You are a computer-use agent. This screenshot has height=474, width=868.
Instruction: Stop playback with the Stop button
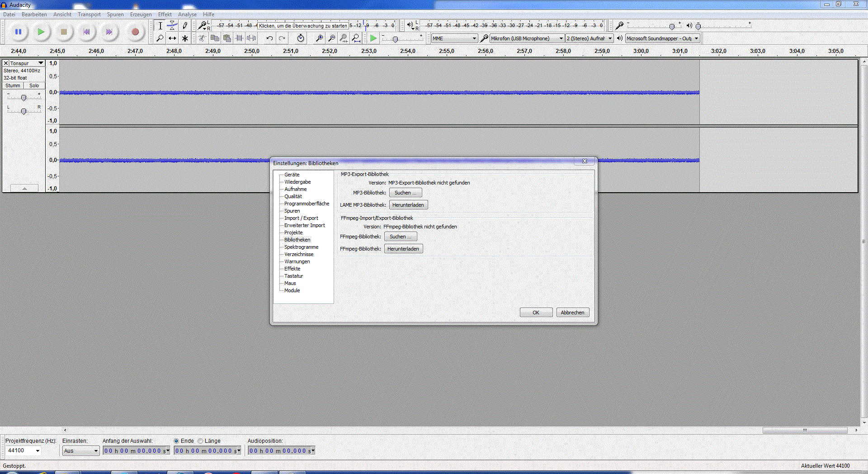[64, 32]
